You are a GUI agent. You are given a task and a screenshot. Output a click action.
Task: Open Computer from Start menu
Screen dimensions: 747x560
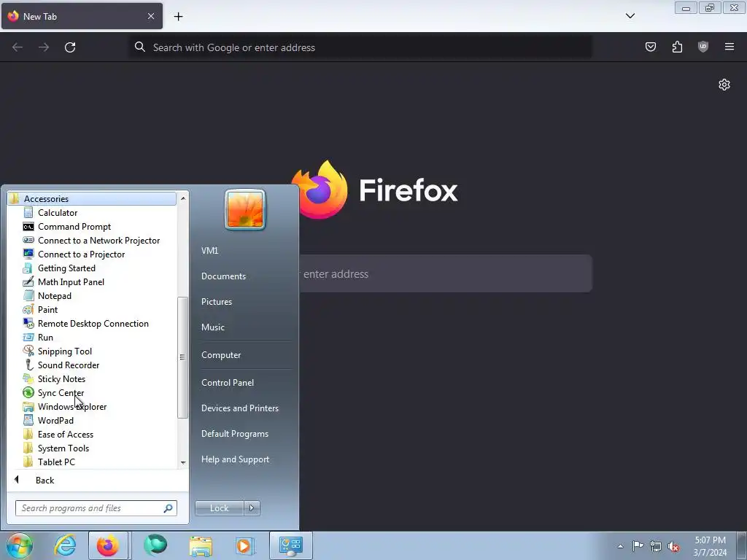[x=220, y=355]
